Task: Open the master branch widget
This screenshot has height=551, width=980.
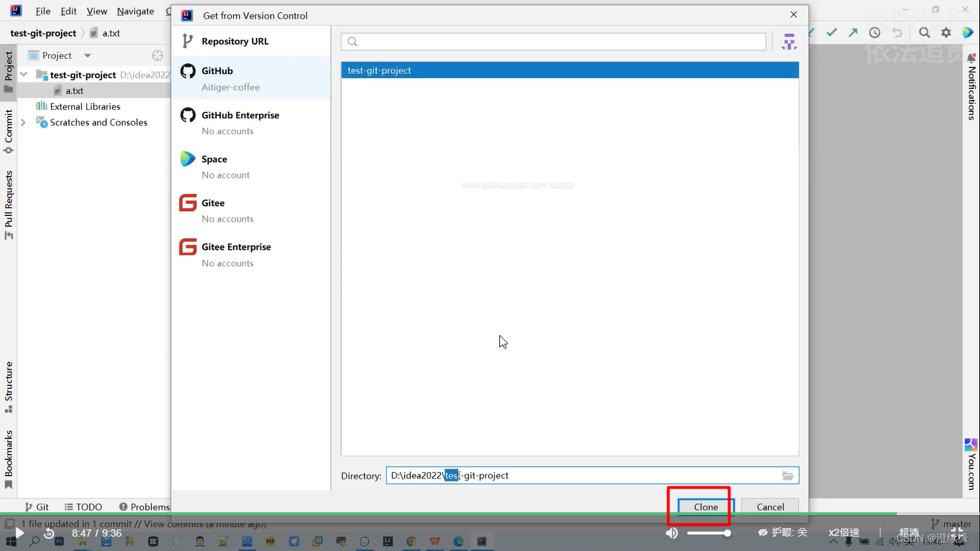Action: coord(951,524)
